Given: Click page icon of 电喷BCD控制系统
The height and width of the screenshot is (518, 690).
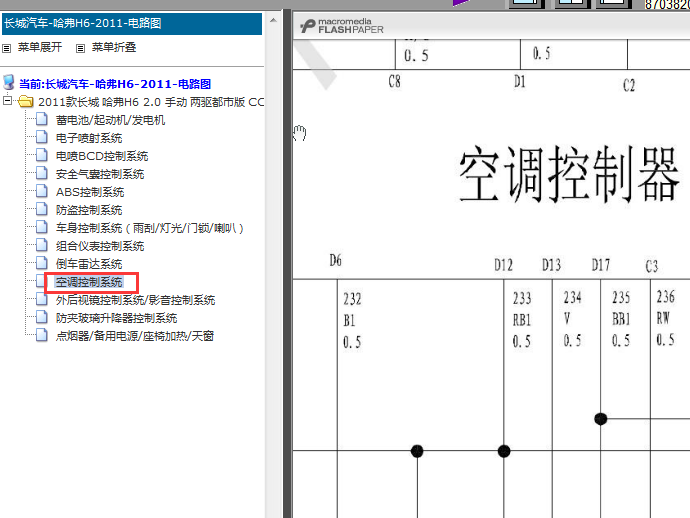Looking at the screenshot, I should pos(42,155).
